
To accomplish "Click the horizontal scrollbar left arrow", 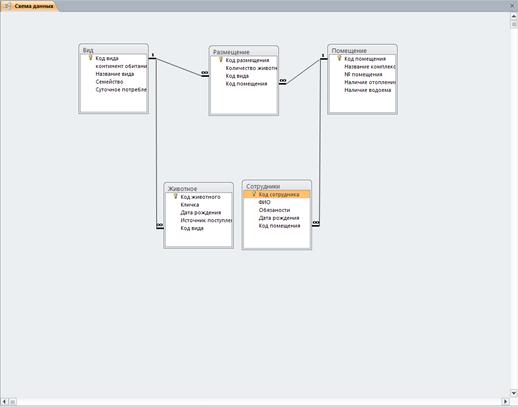I will pos(4,402).
